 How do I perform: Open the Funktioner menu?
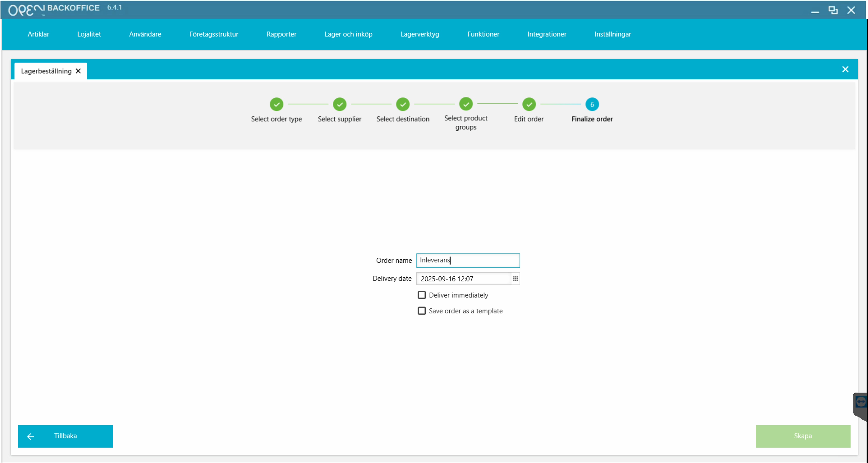point(483,34)
